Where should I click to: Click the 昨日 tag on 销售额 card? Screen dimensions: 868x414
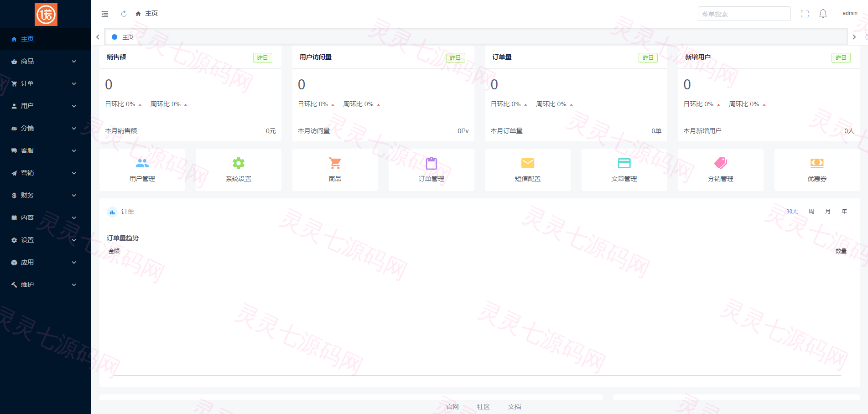click(x=263, y=58)
